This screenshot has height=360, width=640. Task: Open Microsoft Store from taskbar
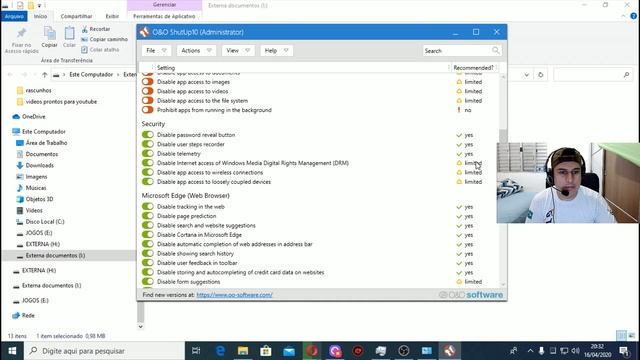(266, 351)
